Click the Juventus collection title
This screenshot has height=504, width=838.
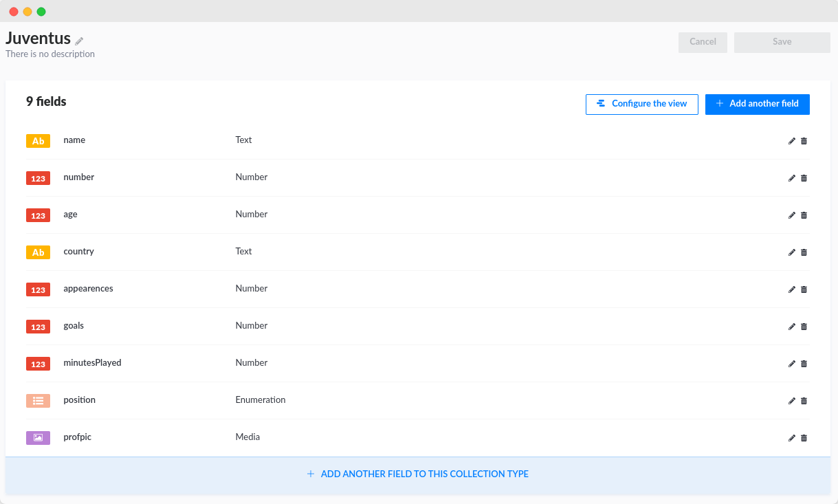(38, 38)
